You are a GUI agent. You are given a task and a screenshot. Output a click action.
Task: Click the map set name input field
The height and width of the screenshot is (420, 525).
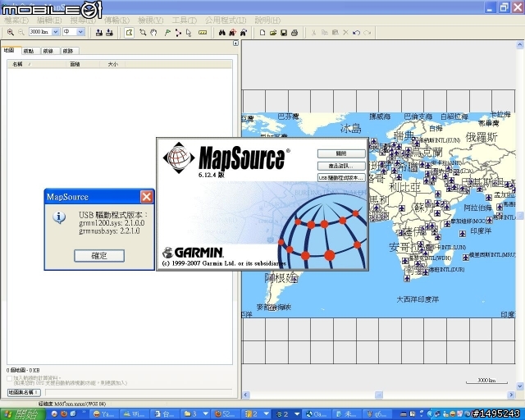click(139, 392)
